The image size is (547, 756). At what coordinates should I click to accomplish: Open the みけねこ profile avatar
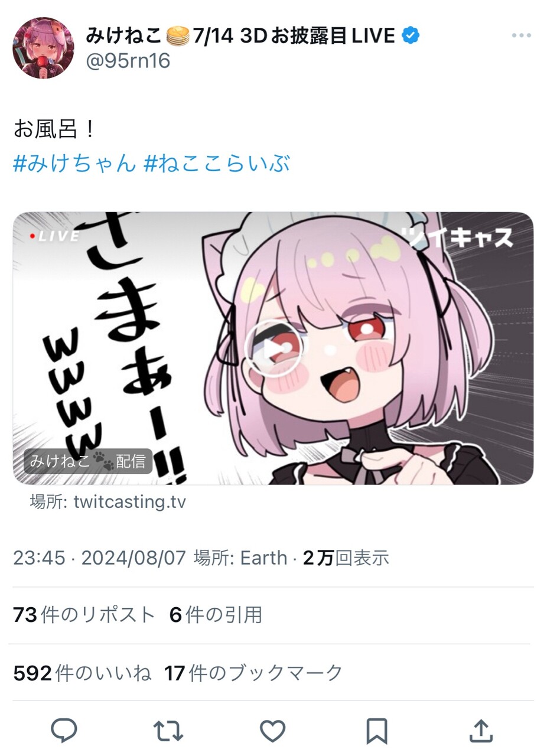pyautogui.click(x=43, y=48)
